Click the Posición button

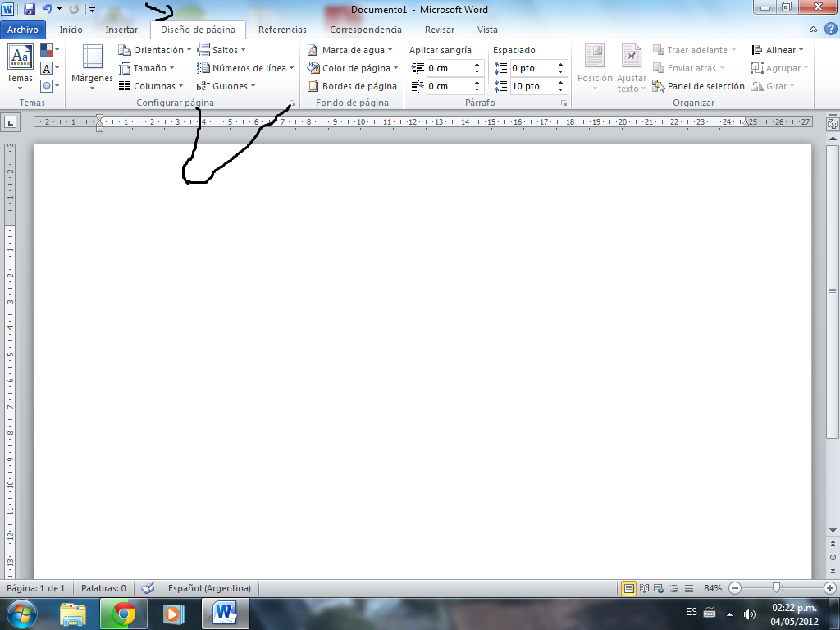(x=595, y=67)
